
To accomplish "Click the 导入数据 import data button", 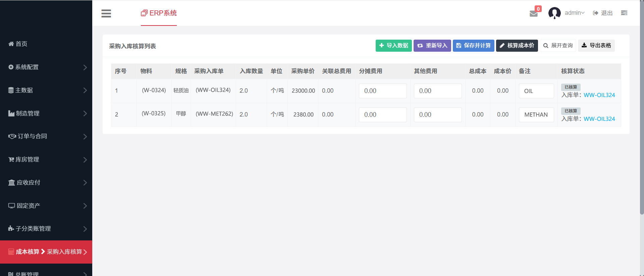I will tap(393, 46).
